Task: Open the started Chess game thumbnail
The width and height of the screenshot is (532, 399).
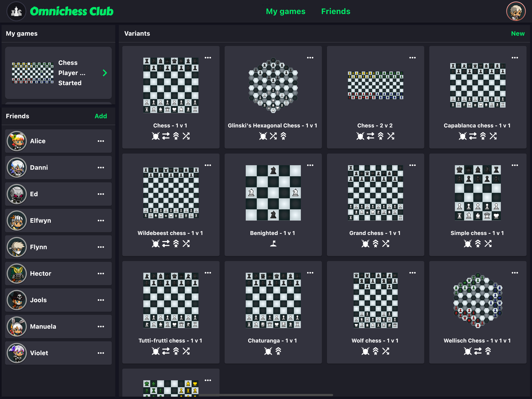Action: [33, 73]
